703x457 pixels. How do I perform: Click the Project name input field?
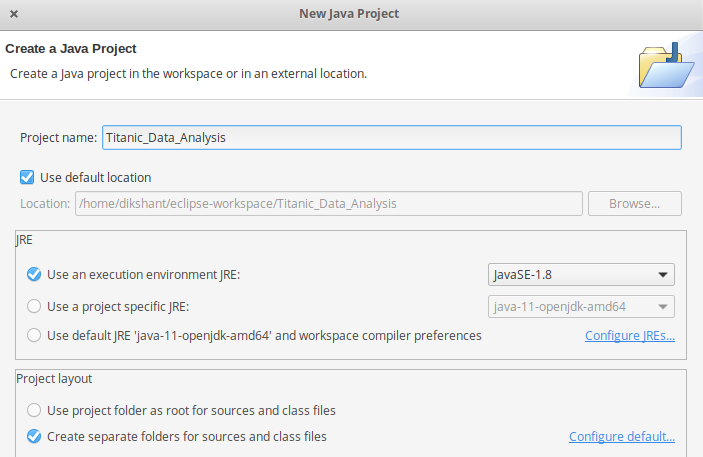coord(392,137)
